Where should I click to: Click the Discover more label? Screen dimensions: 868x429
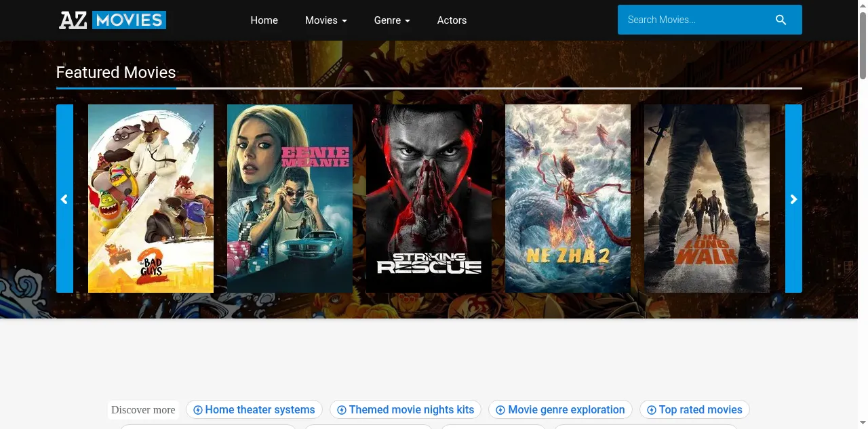click(143, 409)
